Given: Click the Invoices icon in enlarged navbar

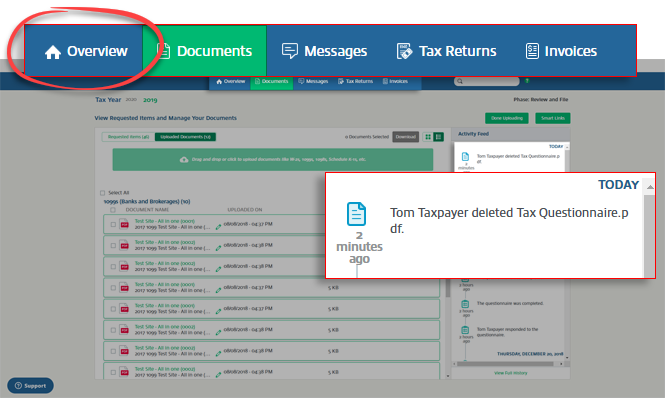Looking at the screenshot, I should coord(532,51).
